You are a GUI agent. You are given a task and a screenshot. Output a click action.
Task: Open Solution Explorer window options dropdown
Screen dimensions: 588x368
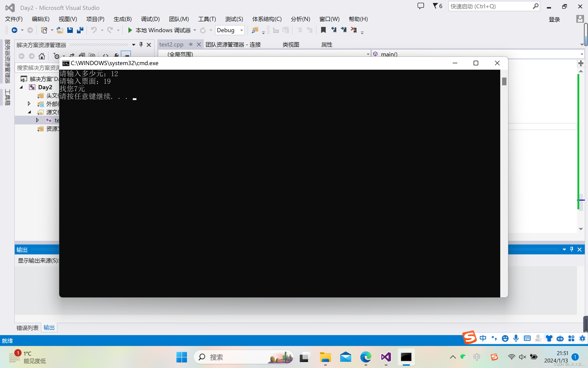tap(133, 45)
